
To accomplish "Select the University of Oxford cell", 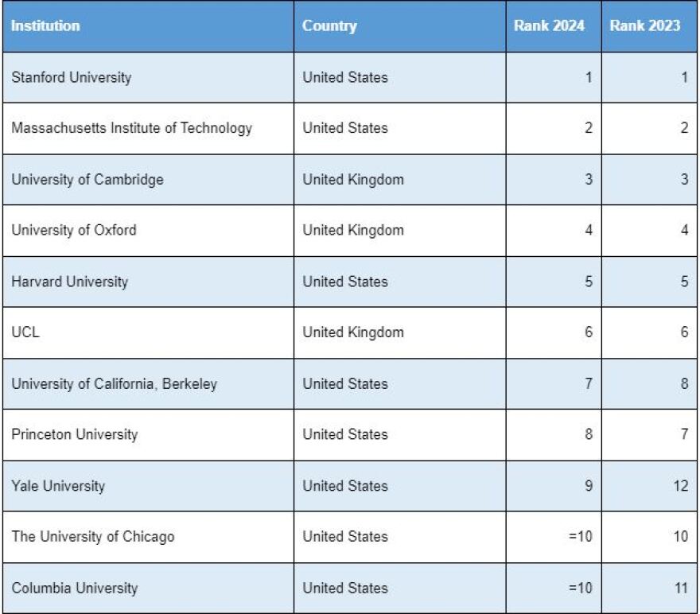I will pos(74,230).
